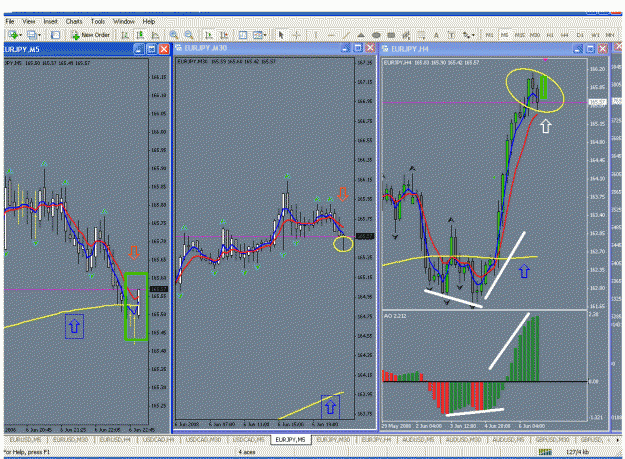This screenshot has height=459, width=625.
Task: Switch timeframe to M1
Action: [489, 35]
